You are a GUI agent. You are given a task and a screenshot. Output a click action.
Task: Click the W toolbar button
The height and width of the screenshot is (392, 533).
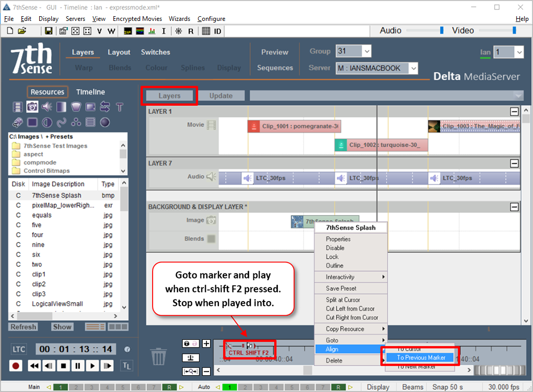111,31
